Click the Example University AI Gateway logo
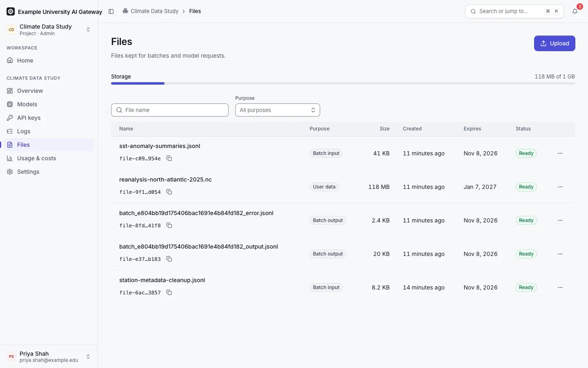This screenshot has width=588, height=368. tap(11, 11)
